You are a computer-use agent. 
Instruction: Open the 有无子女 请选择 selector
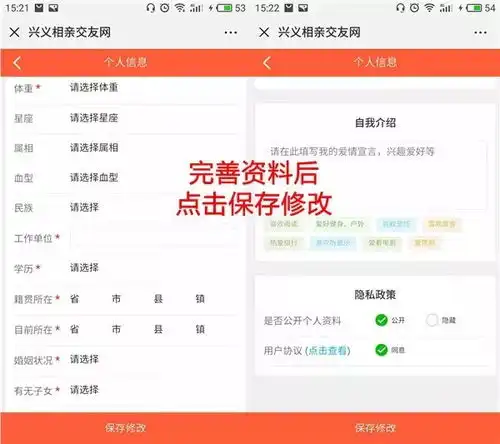pos(84,390)
